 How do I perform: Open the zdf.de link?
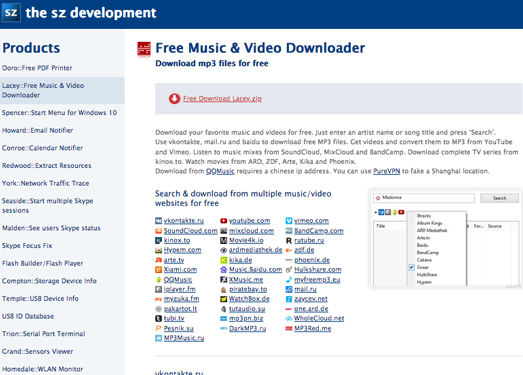tap(304, 250)
